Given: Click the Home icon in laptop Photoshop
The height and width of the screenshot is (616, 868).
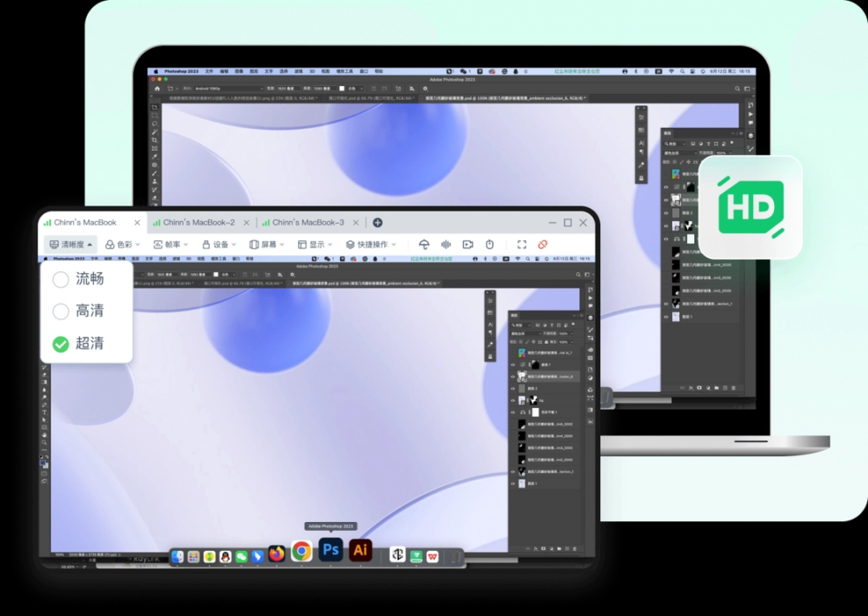Looking at the screenshot, I should click(158, 88).
